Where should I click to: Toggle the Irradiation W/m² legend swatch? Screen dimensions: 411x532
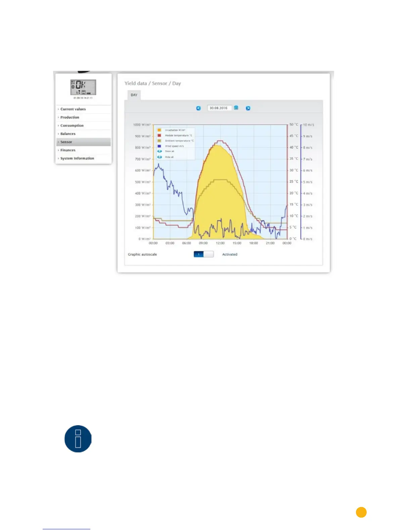(159, 130)
